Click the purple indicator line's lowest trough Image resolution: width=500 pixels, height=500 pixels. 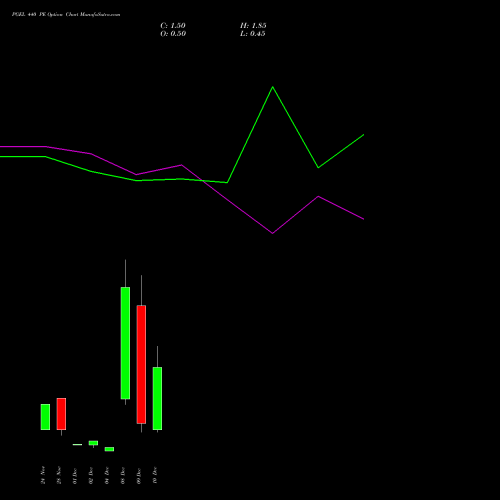coord(272,233)
